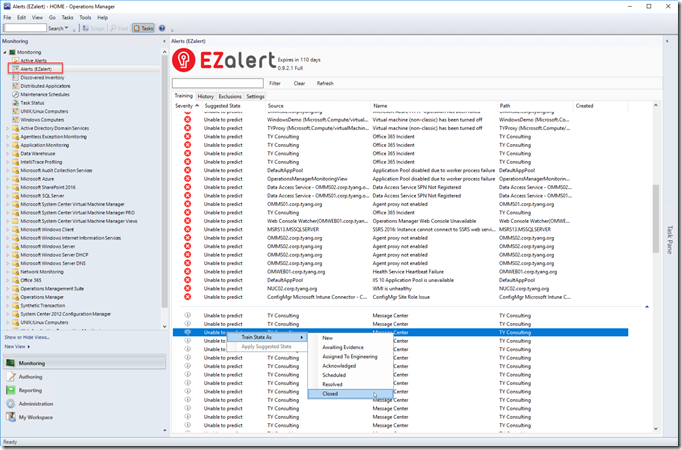Choose Resolved in the state submenu

click(x=351, y=384)
